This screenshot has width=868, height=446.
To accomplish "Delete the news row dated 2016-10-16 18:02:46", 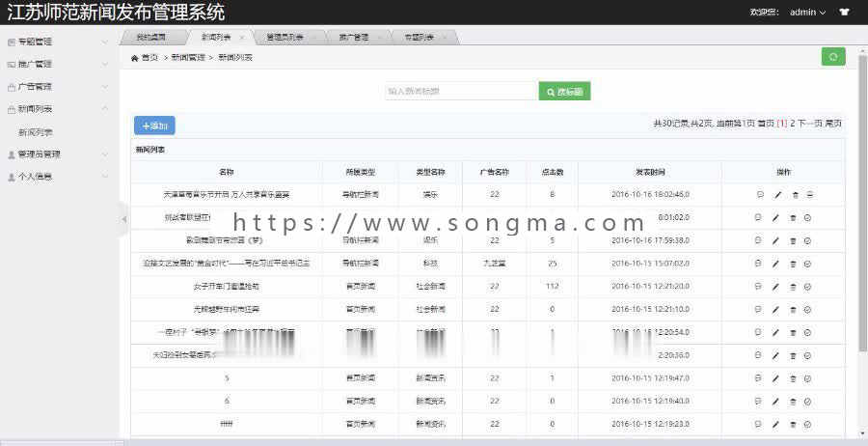I will [795, 194].
